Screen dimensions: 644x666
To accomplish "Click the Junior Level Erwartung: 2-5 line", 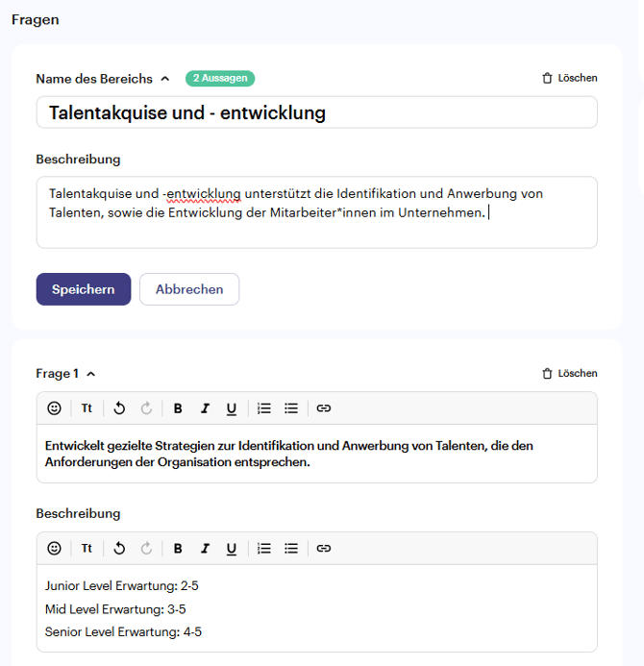I will 121,585.
